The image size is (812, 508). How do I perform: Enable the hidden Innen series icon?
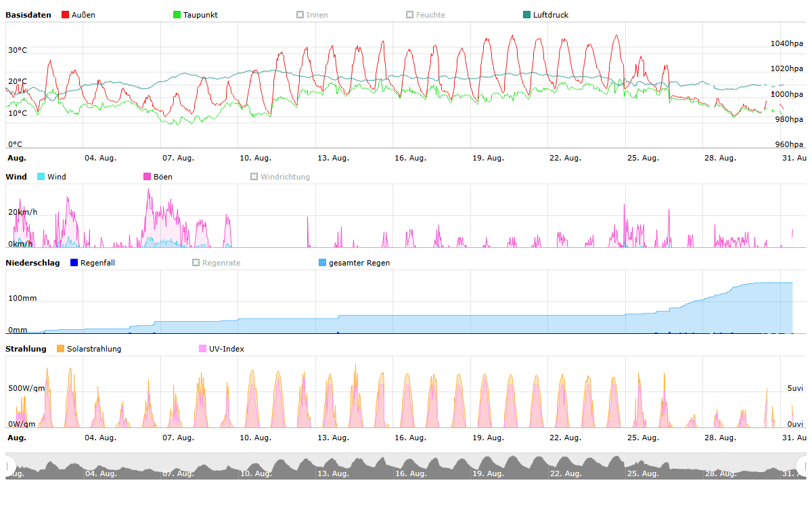(x=300, y=15)
